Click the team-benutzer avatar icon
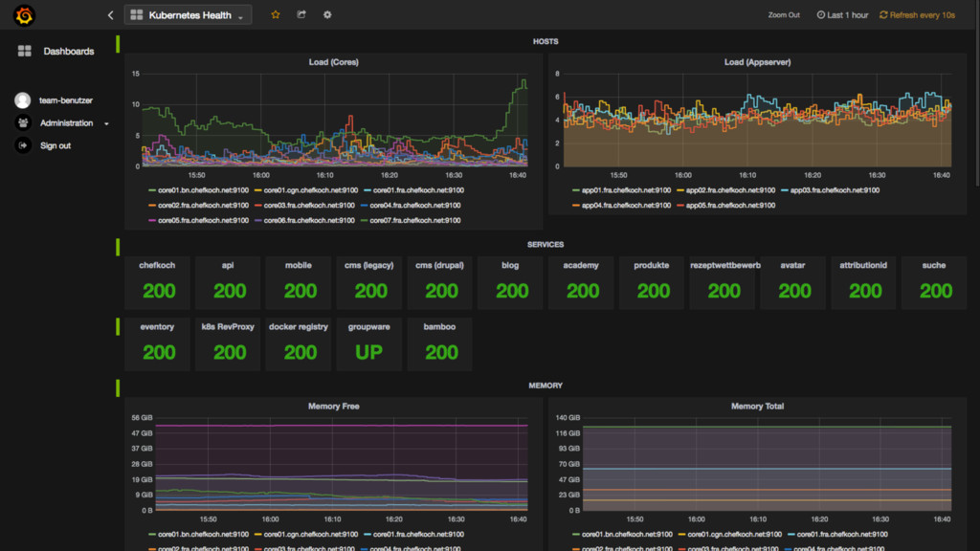 coord(23,99)
